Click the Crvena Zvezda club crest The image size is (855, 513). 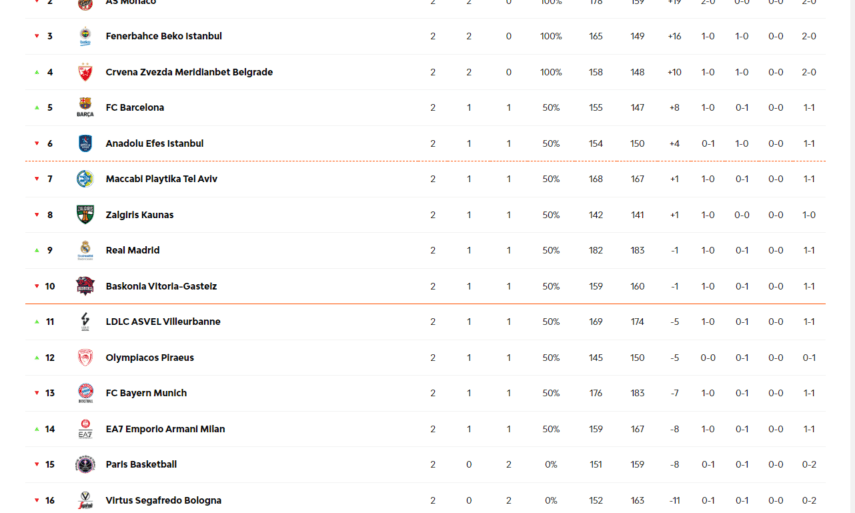point(85,72)
